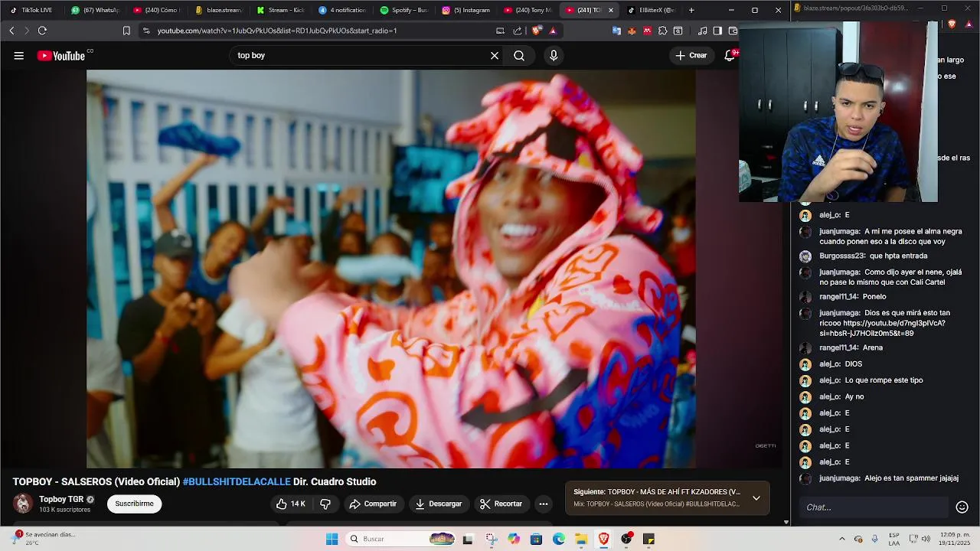Open Brave Shields lion icon
The height and width of the screenshot is (551, 980).
coord(537,31)
